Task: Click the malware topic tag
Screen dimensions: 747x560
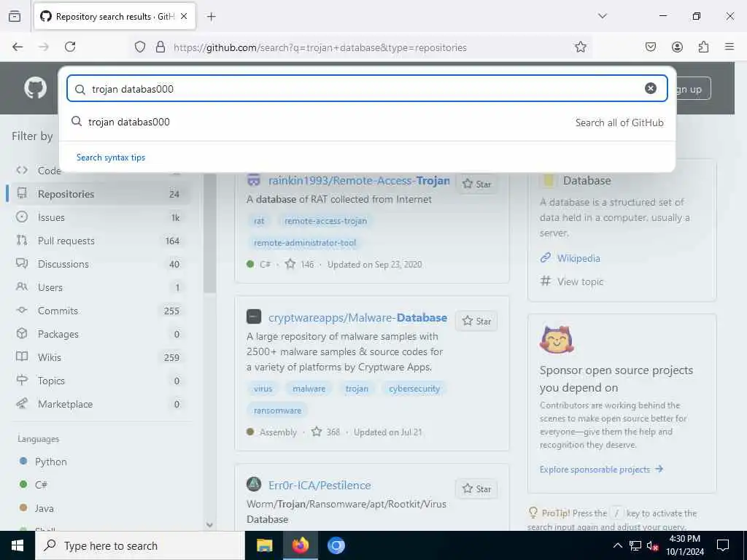Action: 309,388
